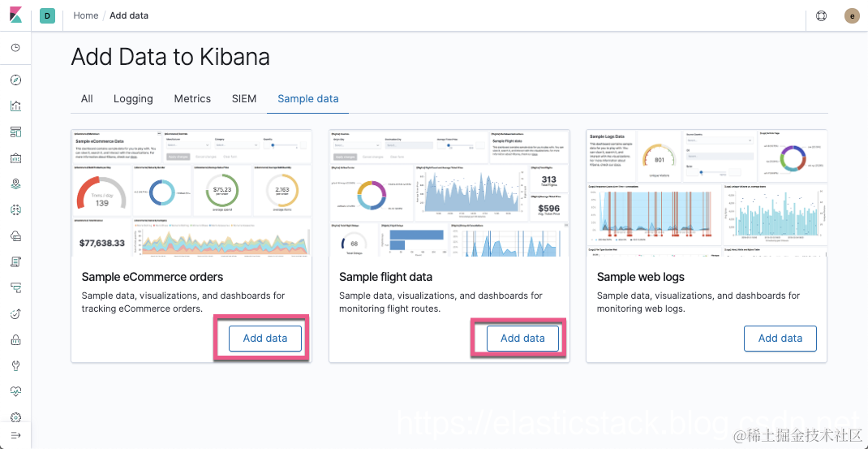This screenshot has width=868, height=449.
Task: Open Maps icon in sidebar
Action: [15, 184]
